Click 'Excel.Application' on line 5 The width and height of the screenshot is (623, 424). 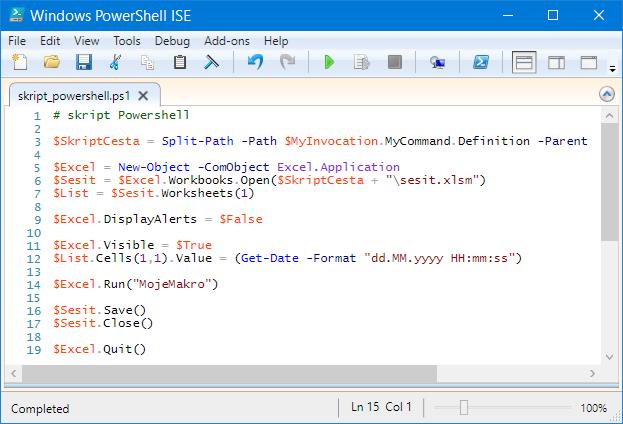tap(338, 167)
